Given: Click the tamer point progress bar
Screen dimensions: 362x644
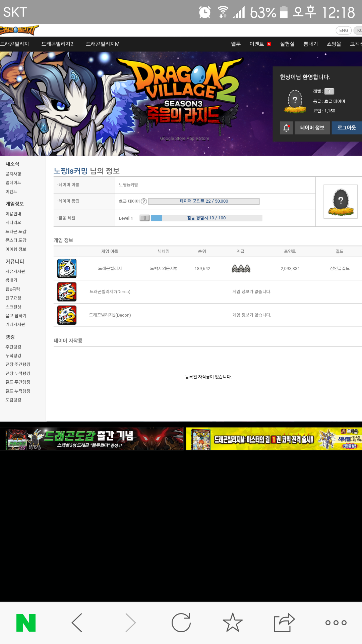Looking at the screenshot, I should (204, 201).
